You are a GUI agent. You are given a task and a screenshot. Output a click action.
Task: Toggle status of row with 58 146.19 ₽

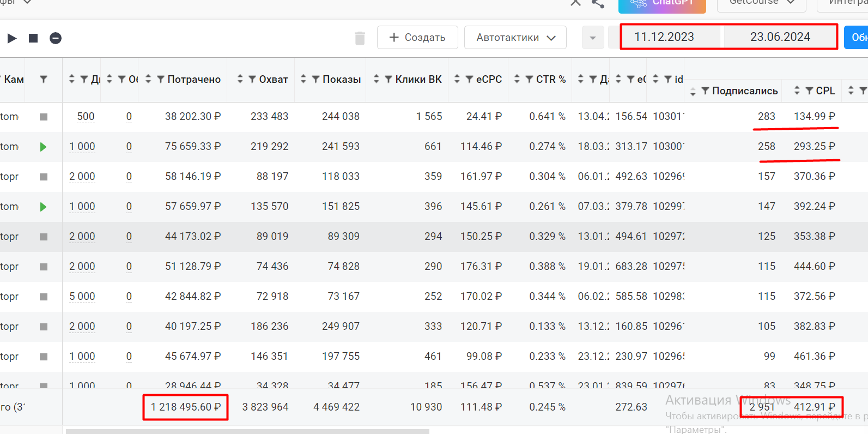click(x=44, y=177)
